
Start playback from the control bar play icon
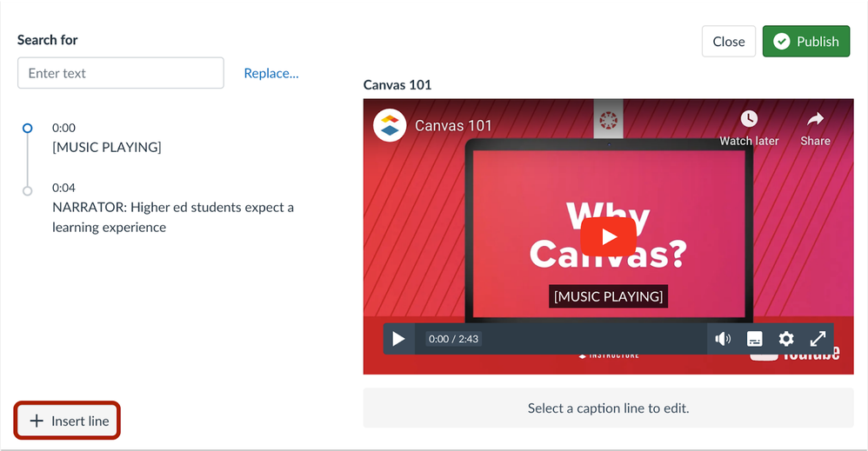click(x=398, y=339)
